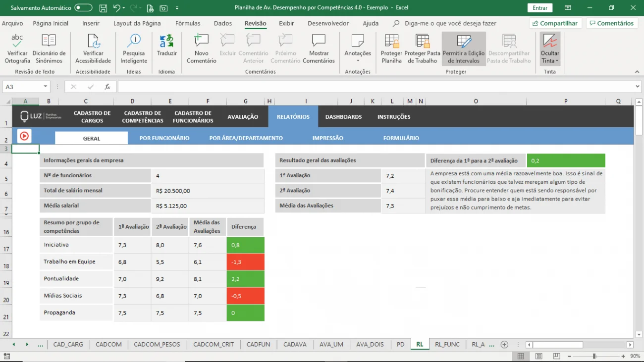Image resolution: width=644 pixels, height=362 pixels.
Task: Select the POR FUNCIONÁRIO sub-tab
Action: [164, 138]
